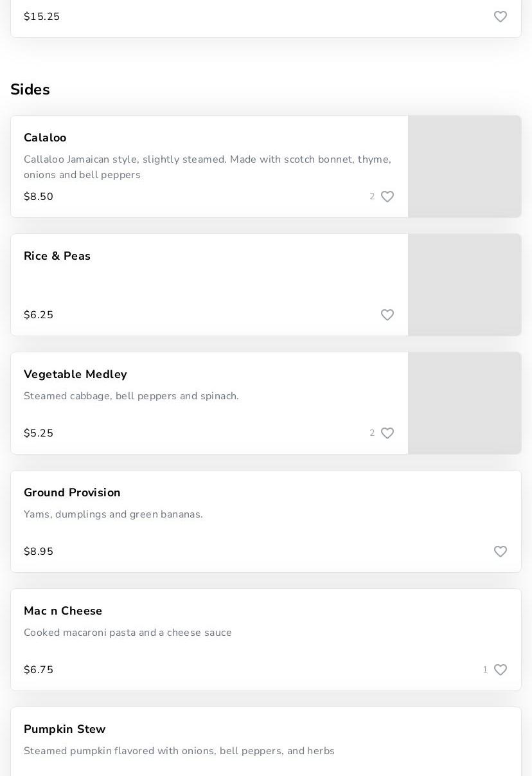Click the $8.50 Calaloo price
The height and width of the screenshot is (776, 532).
point(39,197)
